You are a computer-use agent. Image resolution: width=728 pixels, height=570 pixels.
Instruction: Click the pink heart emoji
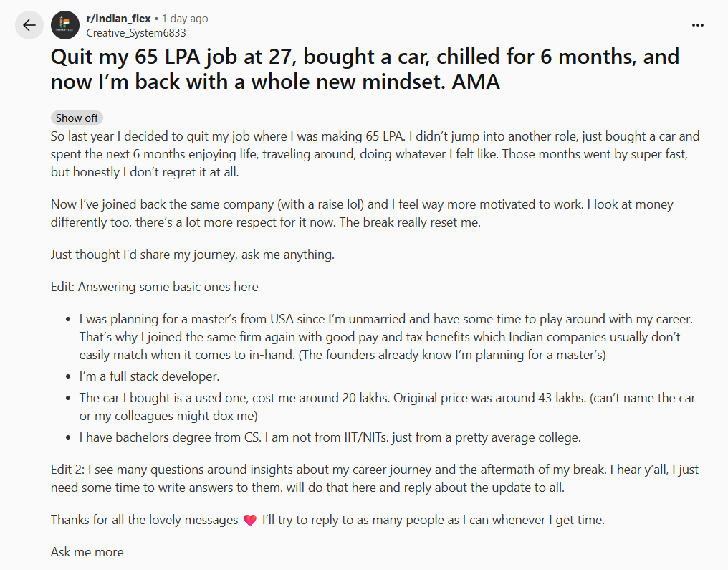[250, 521]
